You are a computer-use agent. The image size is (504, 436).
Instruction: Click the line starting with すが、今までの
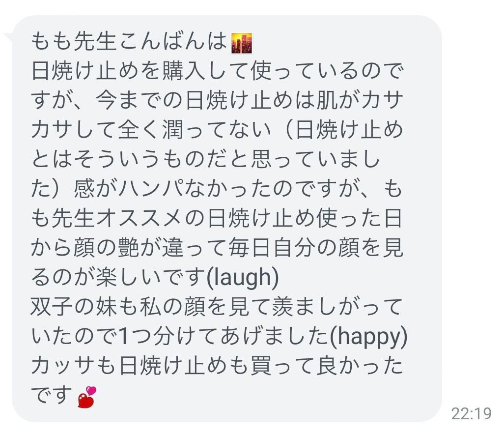pyautogui.click(x=217, y=100)
